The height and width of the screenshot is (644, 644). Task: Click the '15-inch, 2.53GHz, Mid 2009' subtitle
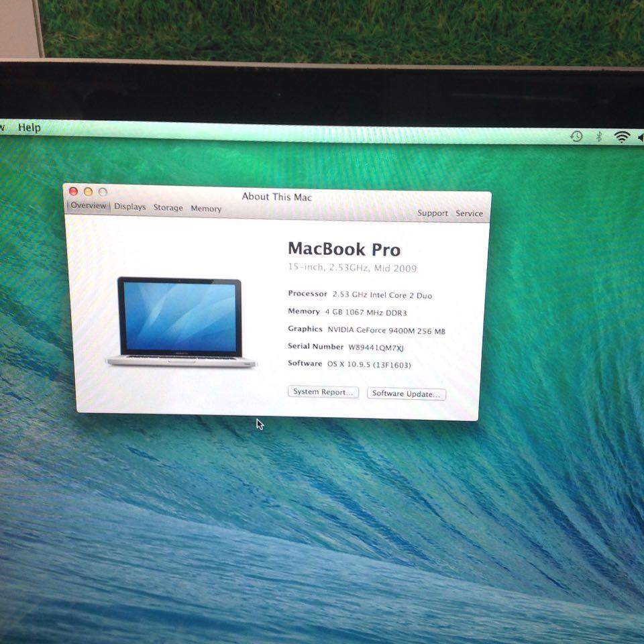(x=352, y=268)
